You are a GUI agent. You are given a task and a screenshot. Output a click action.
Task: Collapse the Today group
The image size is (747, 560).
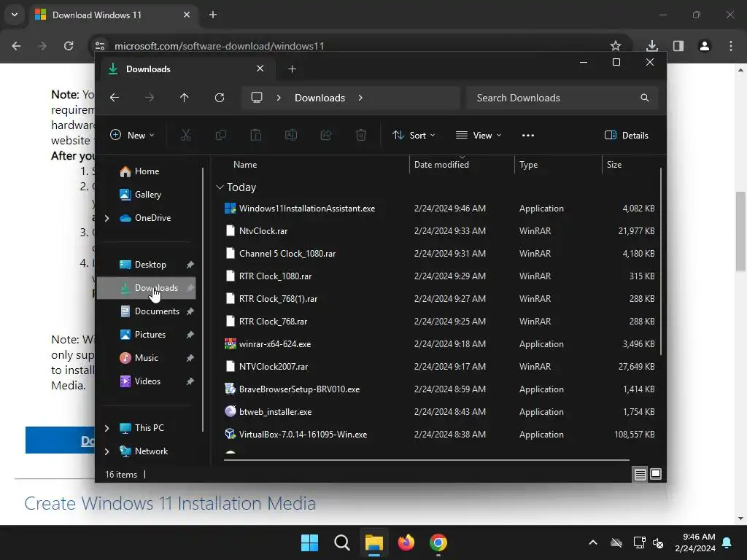click(x=220, y=187)
